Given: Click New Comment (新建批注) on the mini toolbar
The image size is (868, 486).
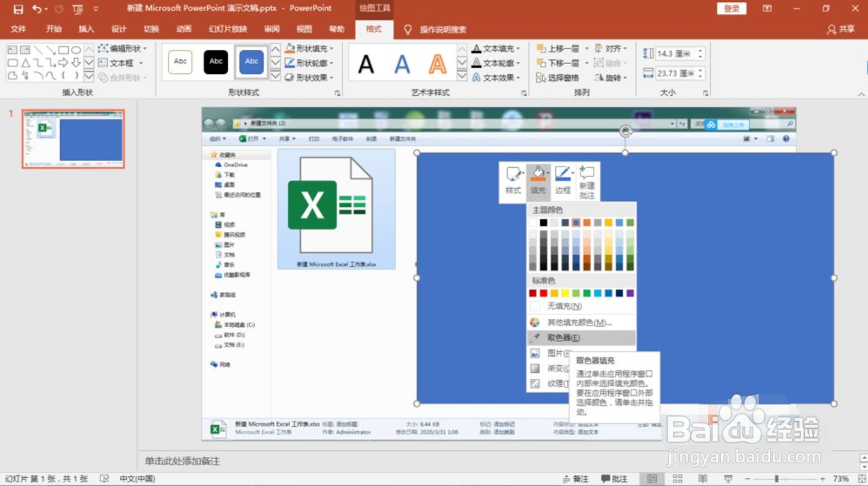Looking at the screenshot, I should coord(587,181).
